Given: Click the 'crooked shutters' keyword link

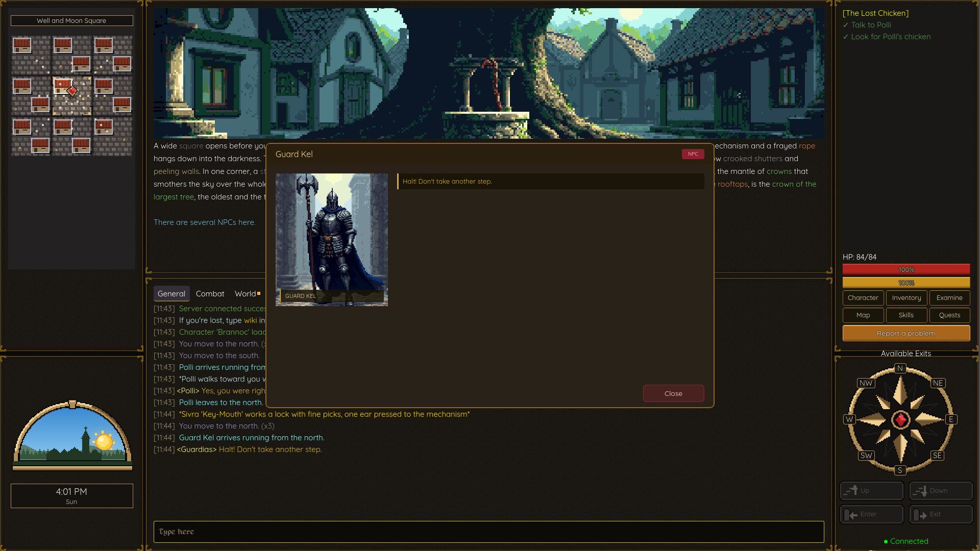Looking at the screenshot, I should coord(752,159).
